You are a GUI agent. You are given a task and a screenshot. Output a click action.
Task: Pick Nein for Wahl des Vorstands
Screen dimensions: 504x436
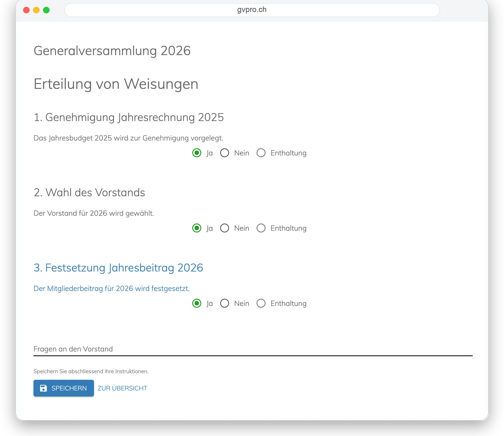point(225,228)
